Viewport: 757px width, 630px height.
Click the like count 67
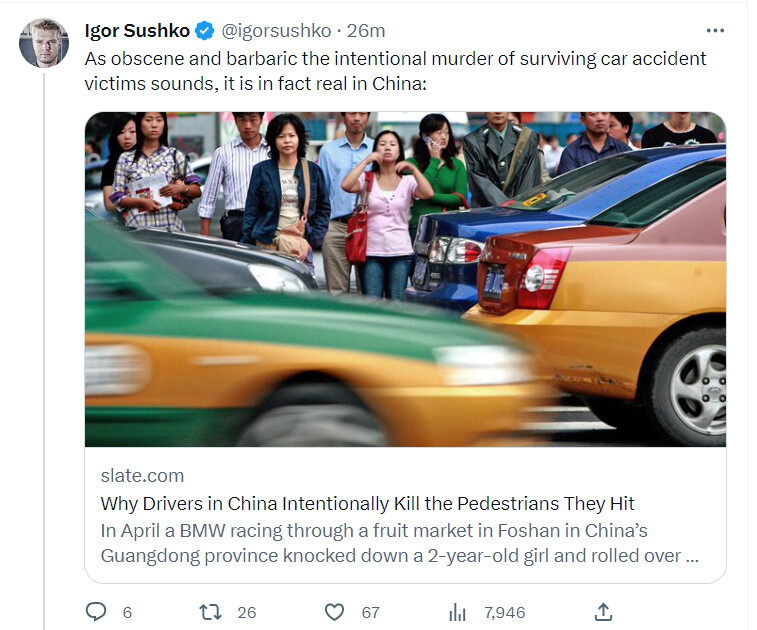click(x=370, y=612)
